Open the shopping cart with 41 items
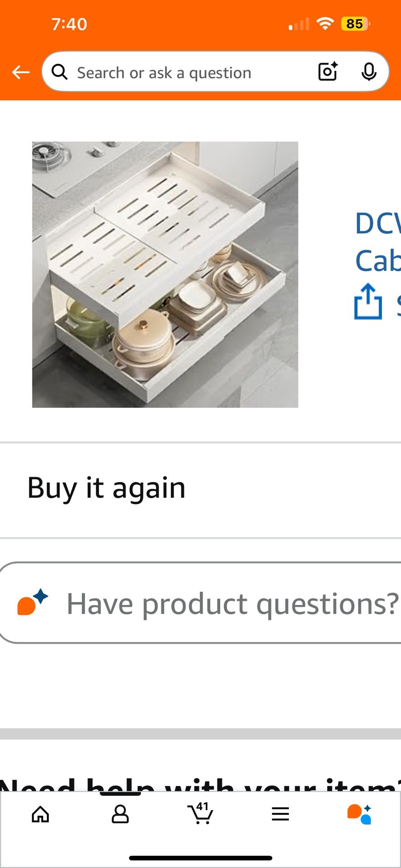The height and width of the screenshot is (868, 401). (x=200, y=814)
